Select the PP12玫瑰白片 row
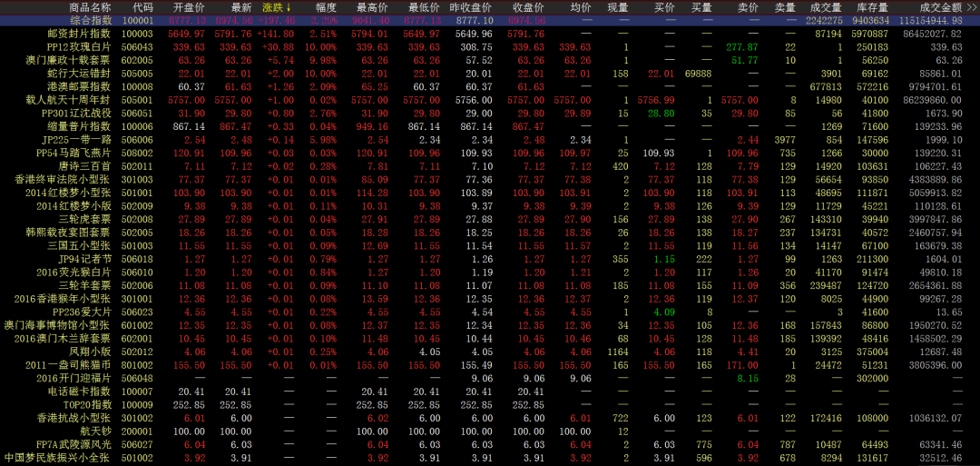The width and height of the screenshot is (980, 466). click(490, 47)
